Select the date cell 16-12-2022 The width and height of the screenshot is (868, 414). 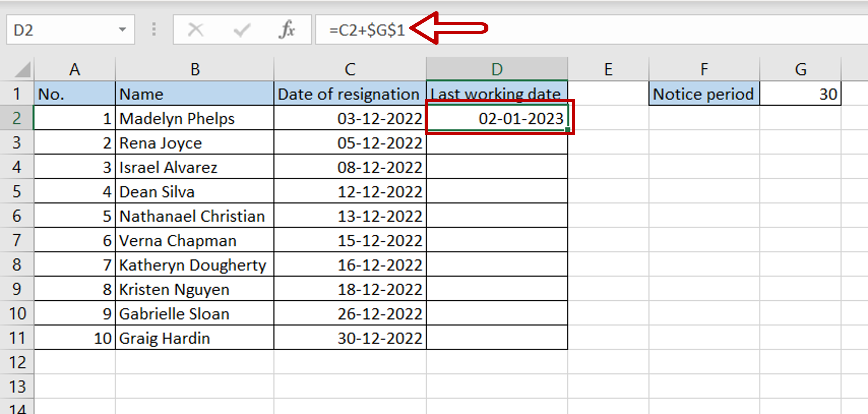[350, 265]
